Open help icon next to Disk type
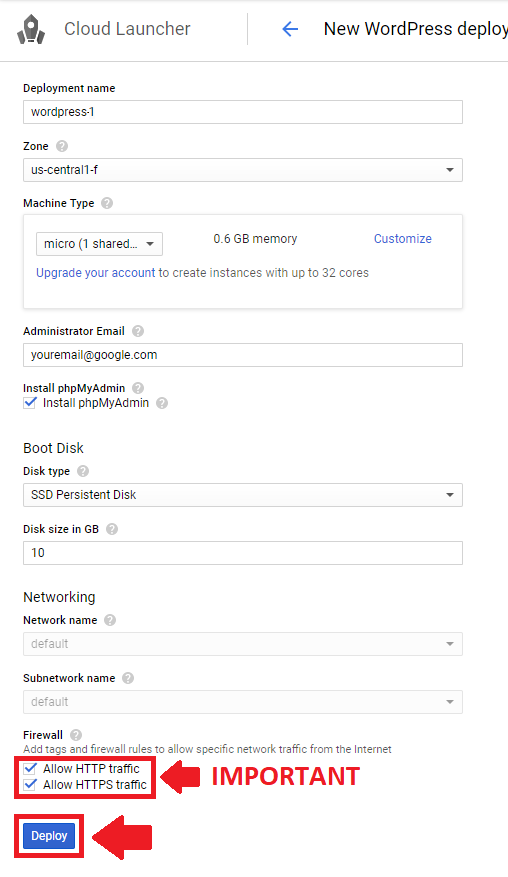 [x=83, y=471]
